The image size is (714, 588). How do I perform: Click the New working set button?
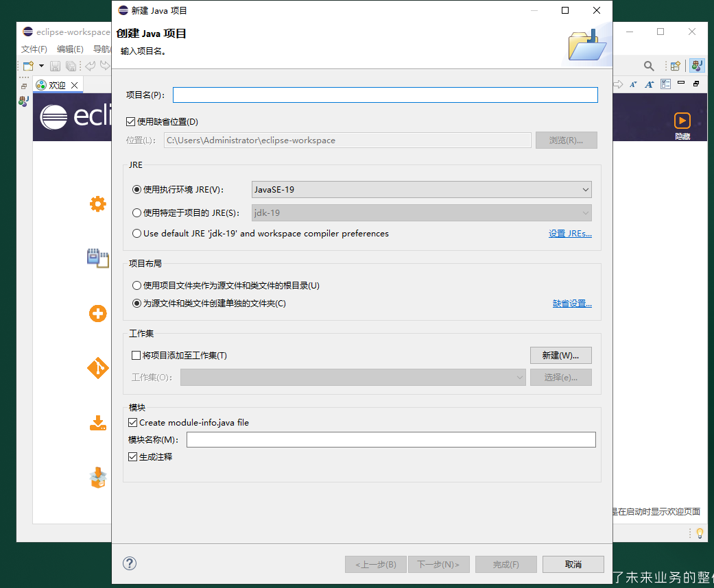[x=561, y=356]
